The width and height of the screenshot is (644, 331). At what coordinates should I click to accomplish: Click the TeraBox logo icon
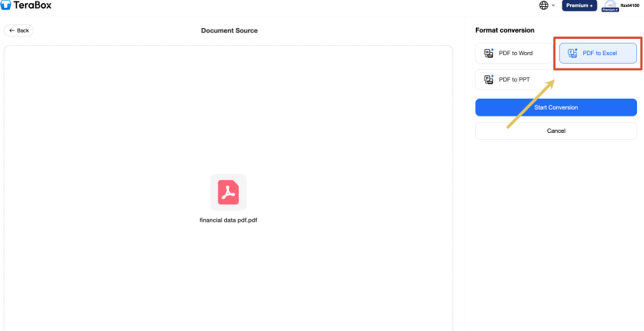tap(5, 5)
